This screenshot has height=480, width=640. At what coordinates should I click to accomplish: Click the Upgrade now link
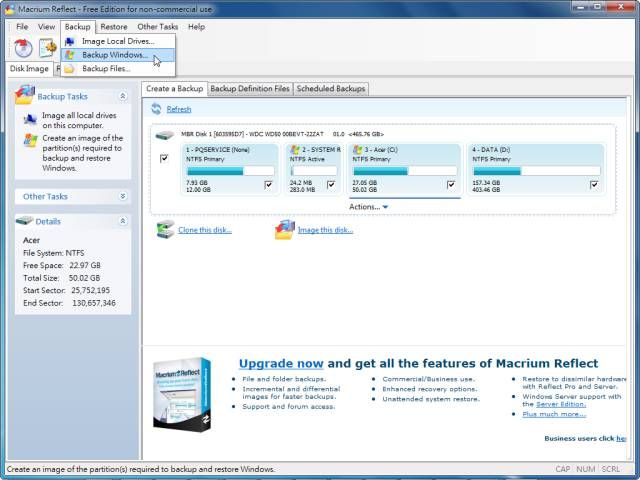[x=281, y=364]
